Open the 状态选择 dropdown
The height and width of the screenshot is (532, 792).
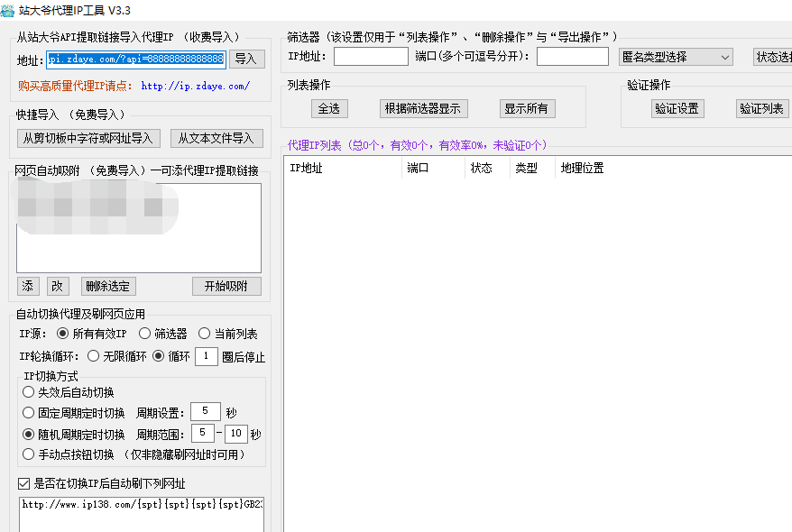773,56
